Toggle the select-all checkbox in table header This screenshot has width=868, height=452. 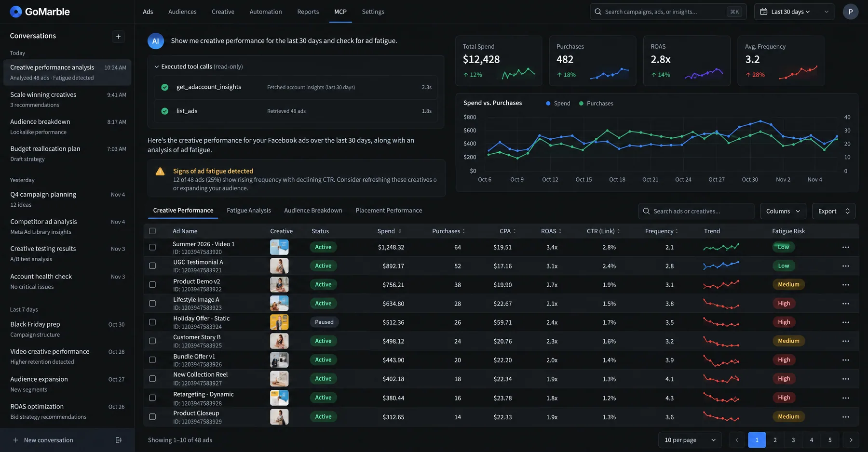[x=152, y=231]
